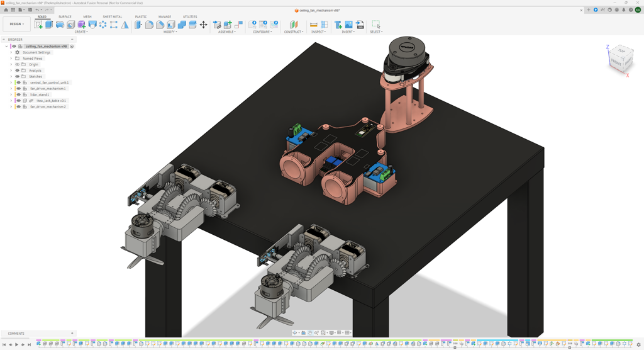Activate the ceiling_fan_mechanism v98 radio button
This screenshot has height=350, width=644.
[x=72, y=47]
